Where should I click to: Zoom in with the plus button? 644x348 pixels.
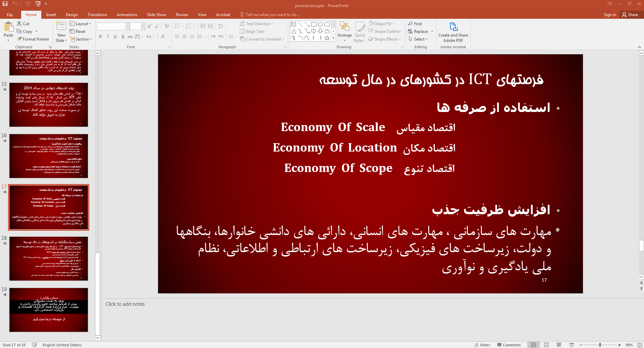tap(620, 345)
